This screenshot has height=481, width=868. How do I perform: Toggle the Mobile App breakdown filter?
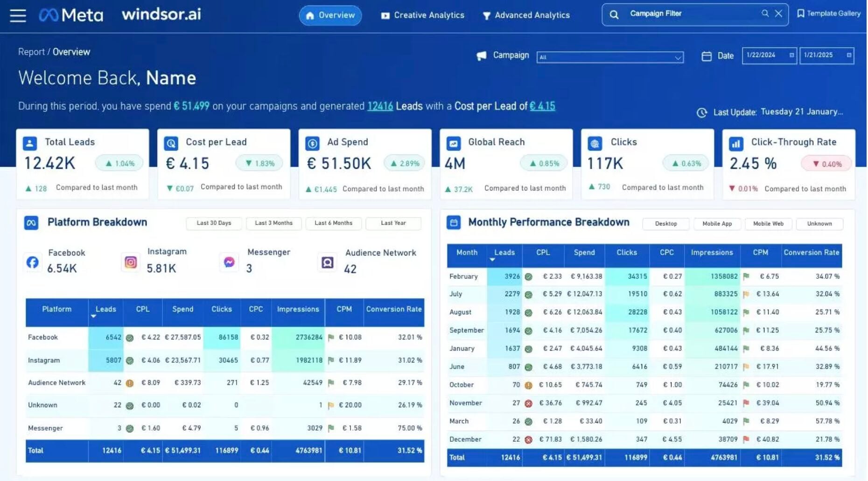(717, 224)
